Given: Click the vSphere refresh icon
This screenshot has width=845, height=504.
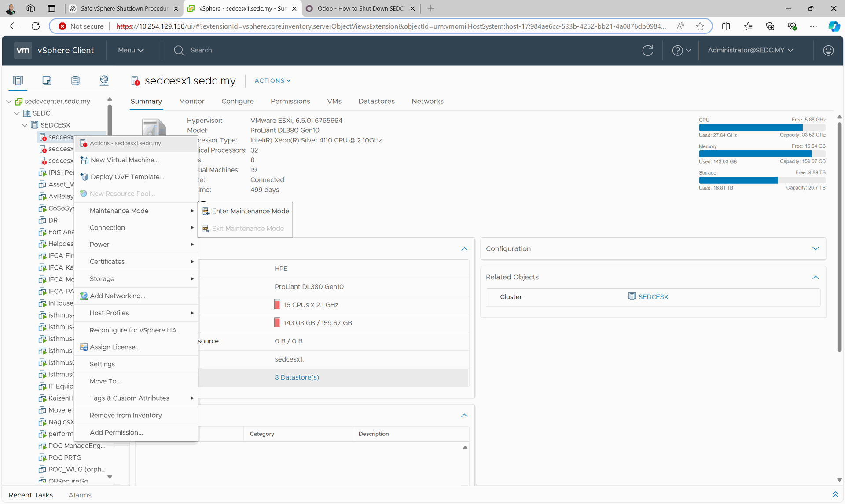Looking at the screenshot, I should coord(647,51).
